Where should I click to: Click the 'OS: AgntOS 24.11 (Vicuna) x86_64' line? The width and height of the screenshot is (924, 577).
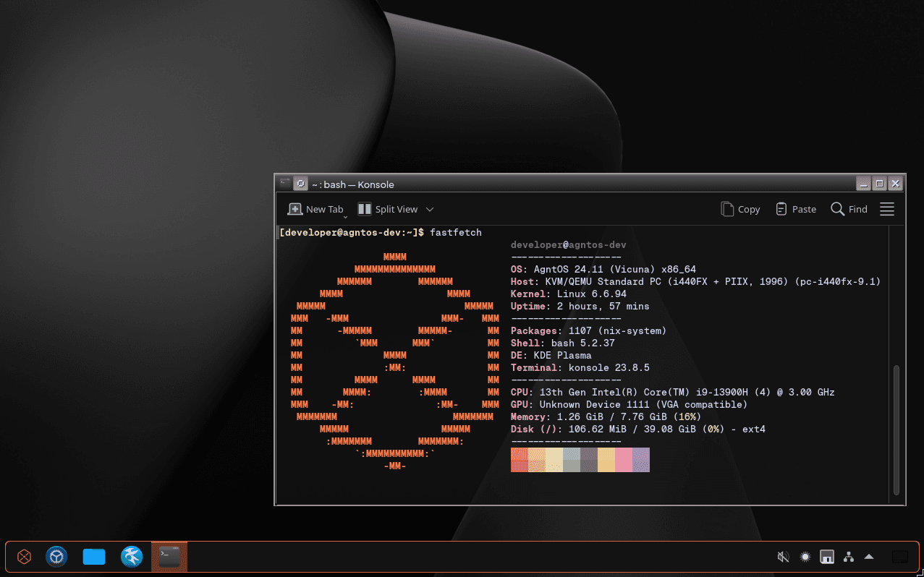pos(603,269)
